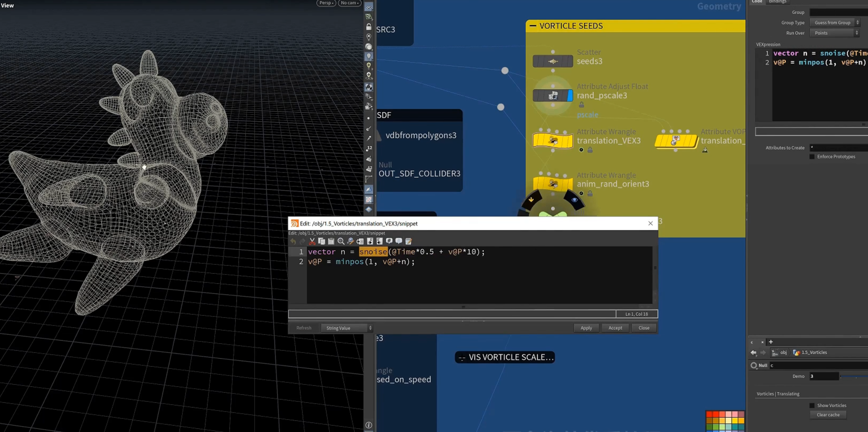Toggle blue display flag on rand_pscale3 node
868x432 pixels.
(x=570, y=95)
